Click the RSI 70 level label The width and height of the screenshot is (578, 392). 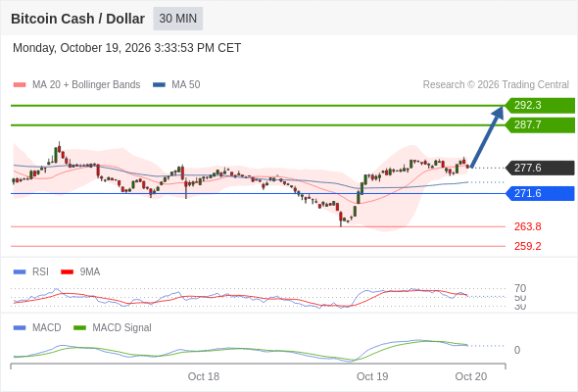tap(520, 288)
